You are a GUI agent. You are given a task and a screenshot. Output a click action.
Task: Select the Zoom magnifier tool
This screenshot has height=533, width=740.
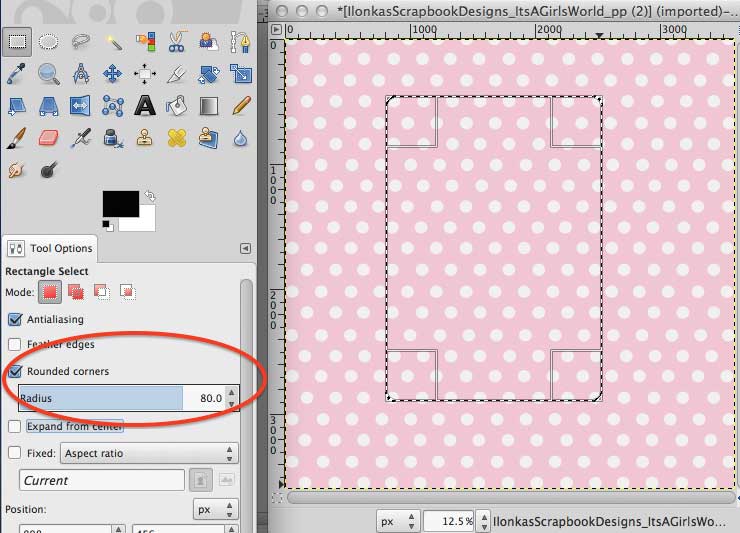coord(49,74)
